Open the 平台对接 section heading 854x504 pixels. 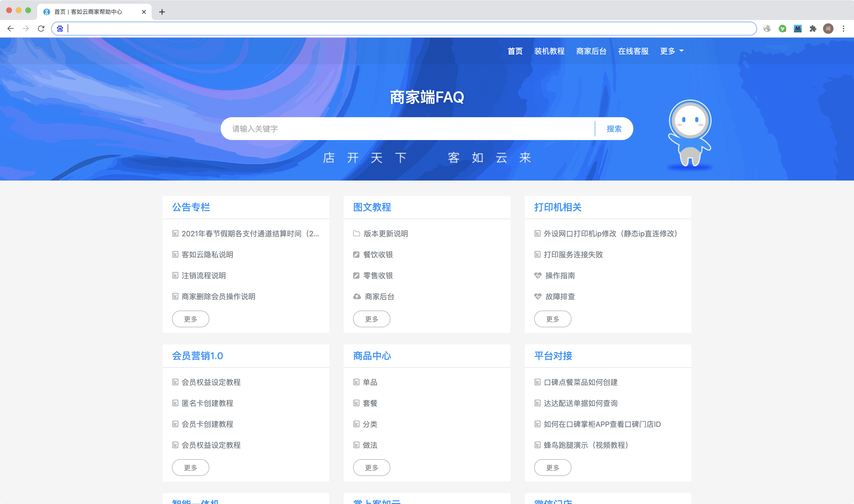click(553, 356)
